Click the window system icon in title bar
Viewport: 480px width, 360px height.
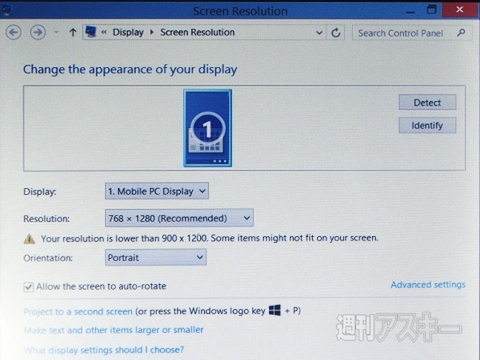tap(7, 10)
